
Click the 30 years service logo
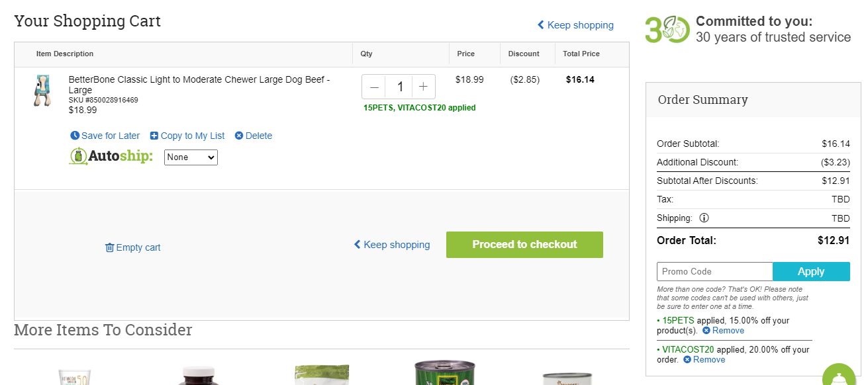(667, 30)
